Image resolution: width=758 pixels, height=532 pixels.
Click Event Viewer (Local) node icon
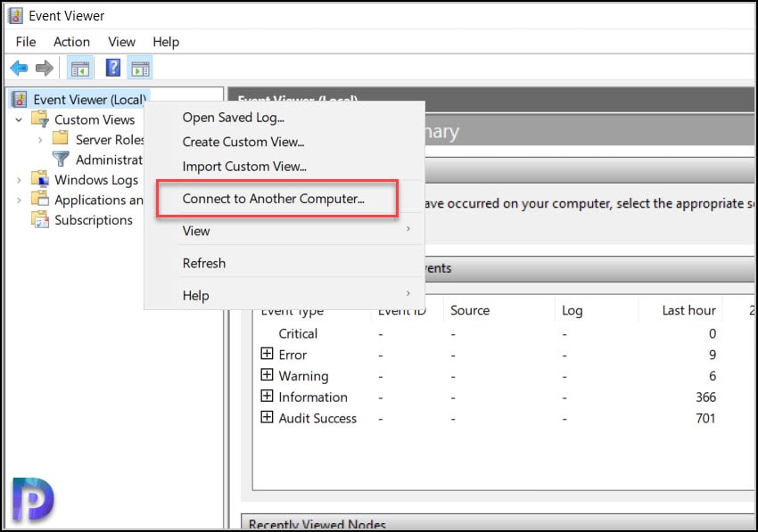coord(20,100)
